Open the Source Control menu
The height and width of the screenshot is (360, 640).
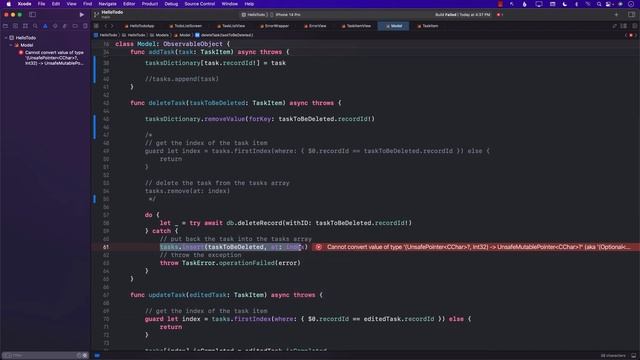click(x=200, y=4)
